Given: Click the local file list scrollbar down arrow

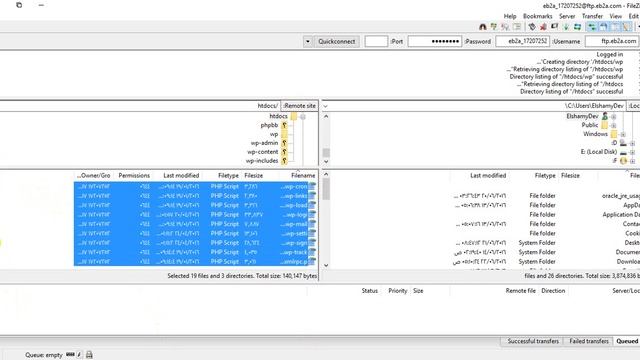Looking at the screenshot, I should (326, 265).
